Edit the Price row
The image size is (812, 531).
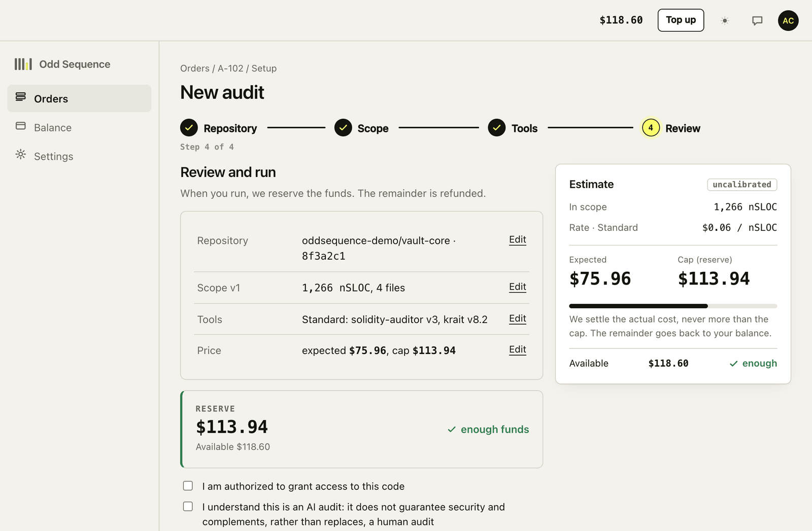coord(518,349)
